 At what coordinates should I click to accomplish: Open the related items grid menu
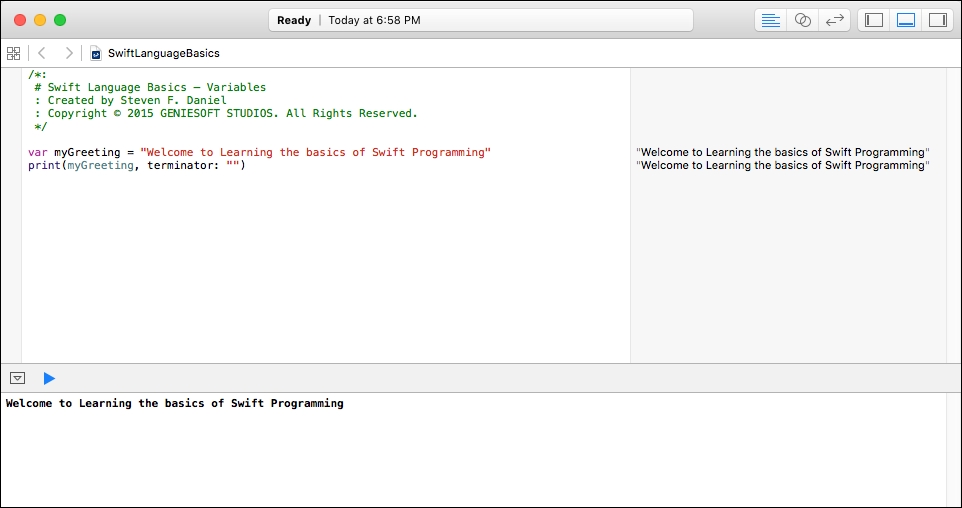pyautogui.click(x=13, y=53)
